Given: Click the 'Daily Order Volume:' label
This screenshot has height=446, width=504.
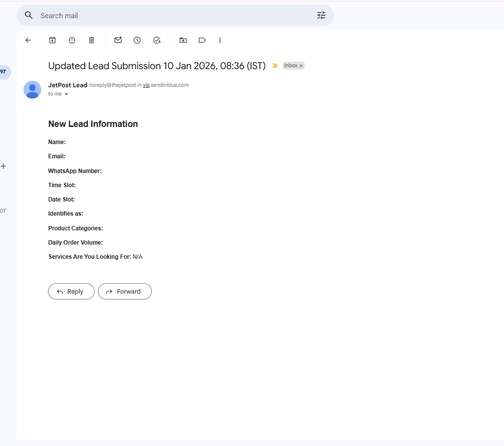Looking at the screenshot, I should coord(75,243).
